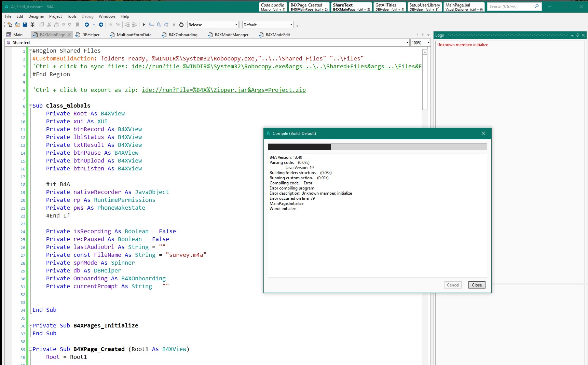Screen dimensions: 588x365
Task: Collapse the Shared Files region
Action: [30, 51]
